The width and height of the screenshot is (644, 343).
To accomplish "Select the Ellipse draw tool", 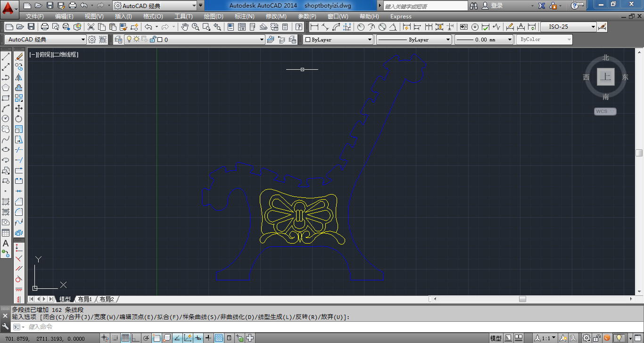I will tap(6, 150).
